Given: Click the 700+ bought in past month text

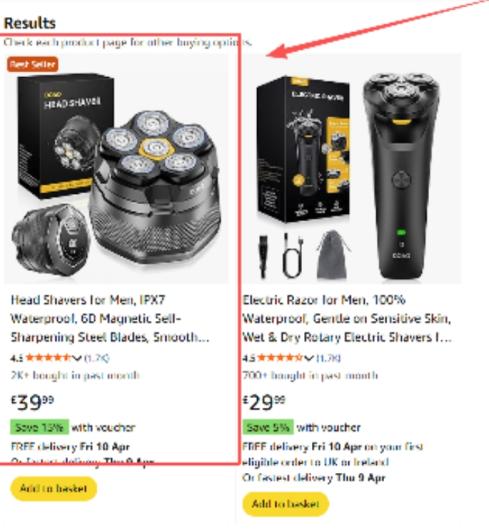Looking at the screenshot, I should click(x=310, y=375).
